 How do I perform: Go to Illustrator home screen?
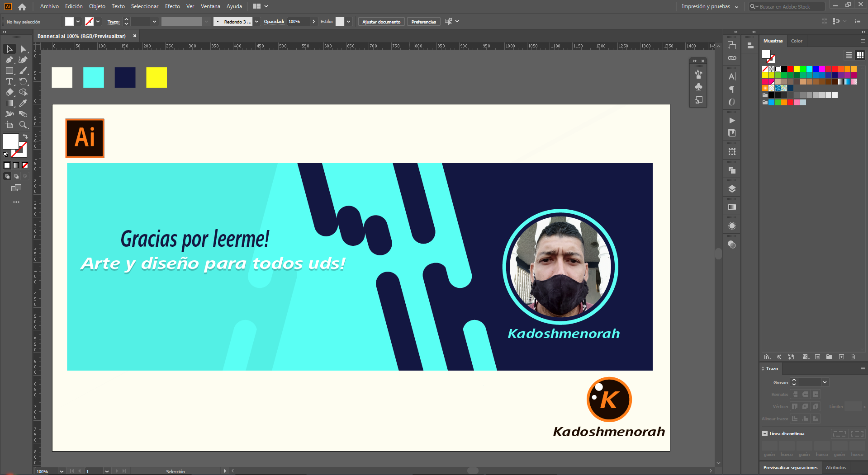point(22,7)
